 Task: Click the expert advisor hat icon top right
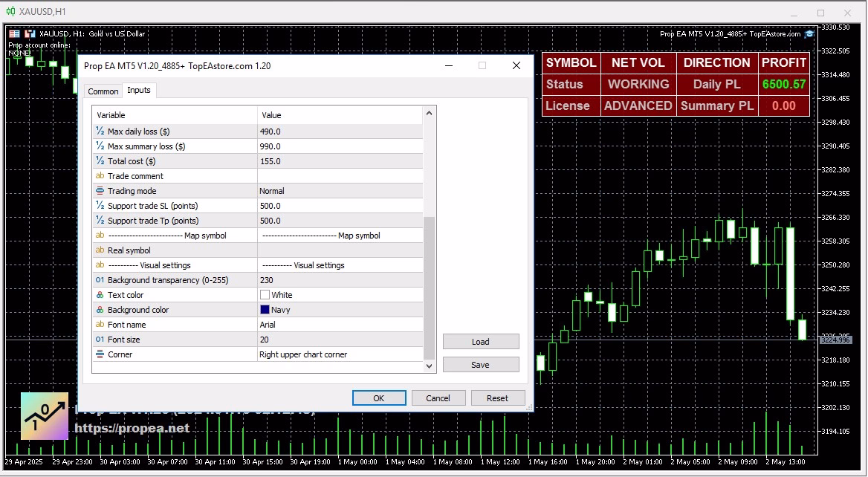809,33
